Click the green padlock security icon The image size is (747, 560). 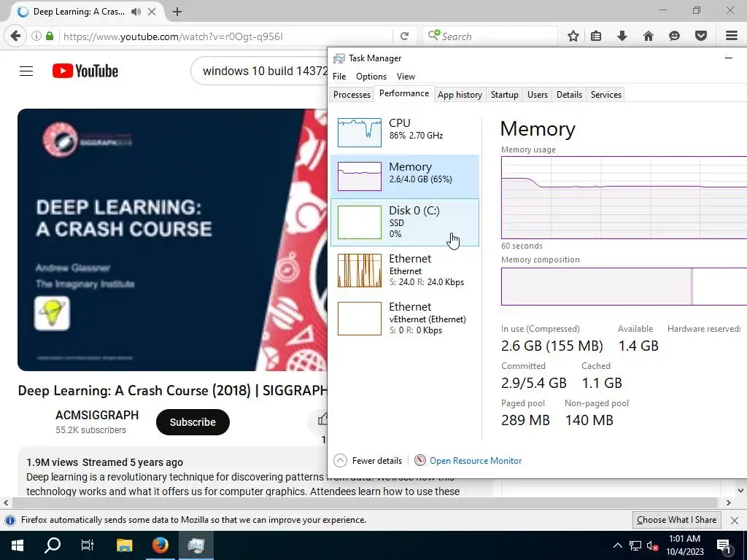pyautogui.click(x=50, y=36)
